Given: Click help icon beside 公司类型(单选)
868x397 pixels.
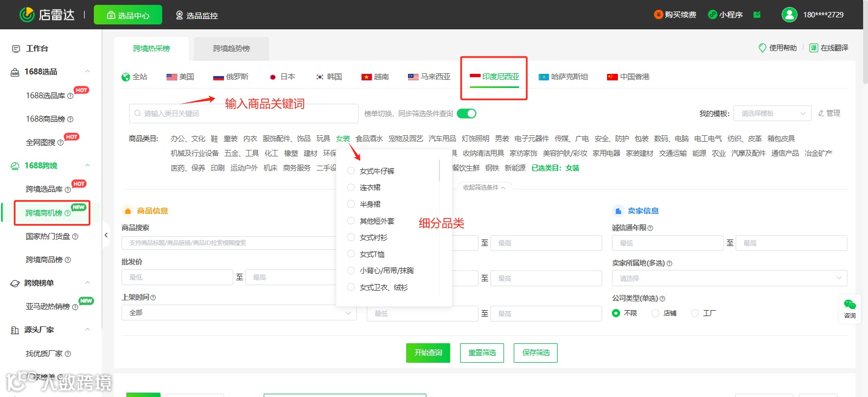Looking at the screenshot, I should point(662,299).
